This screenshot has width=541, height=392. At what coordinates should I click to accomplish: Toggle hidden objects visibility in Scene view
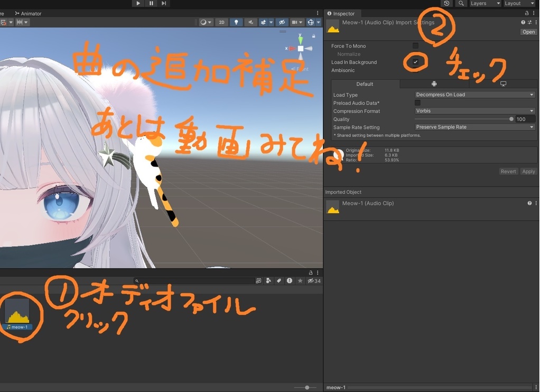tap(282, 22)
